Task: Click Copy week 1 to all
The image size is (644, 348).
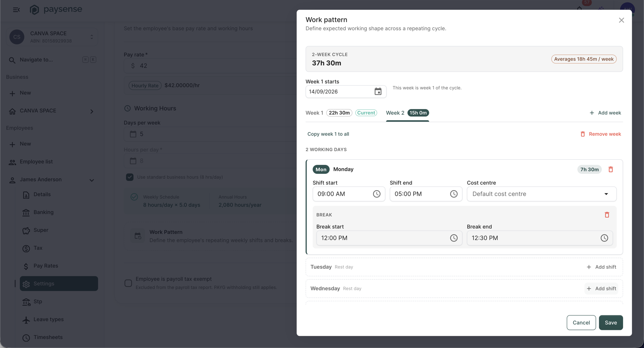Action: pos(328,134)
